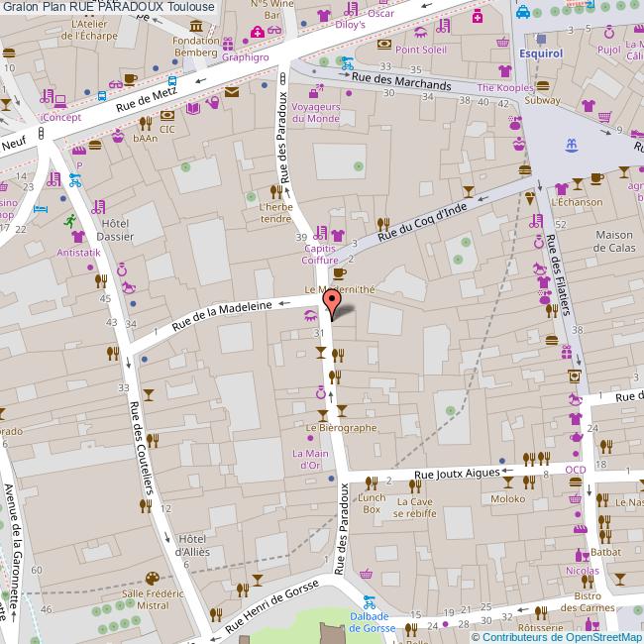Click the Rue de la Madeleine street label
This screenshot has width=644, height=644.
[x=222, y=316]
